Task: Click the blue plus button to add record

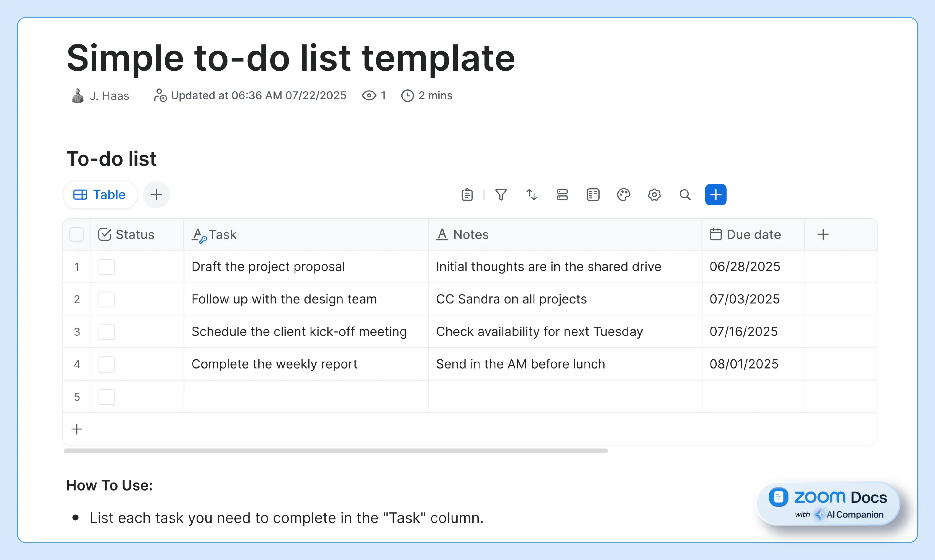Action: click(716, 195)
